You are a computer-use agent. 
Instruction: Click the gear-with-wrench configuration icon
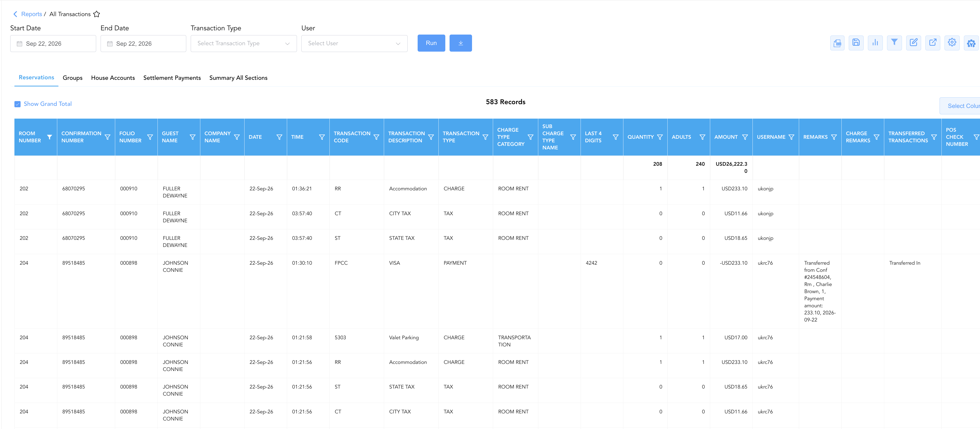(x=971, y=43)
